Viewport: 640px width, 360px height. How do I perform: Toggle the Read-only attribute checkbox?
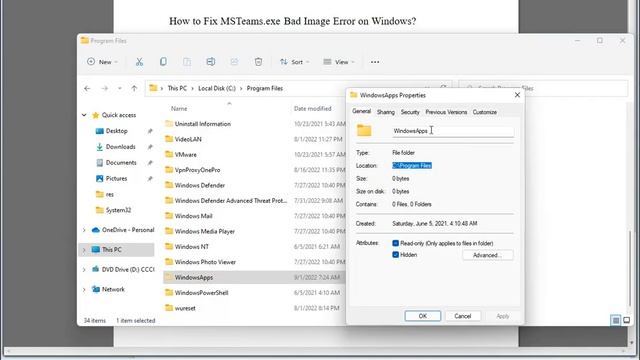pos(395,243)
